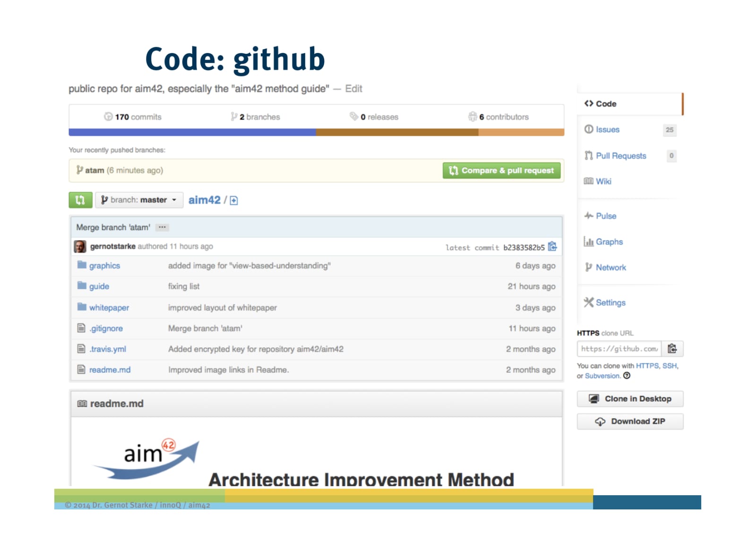Click Compare & pull request button
The image size is (756, 534).
click(x=501, y=171)
